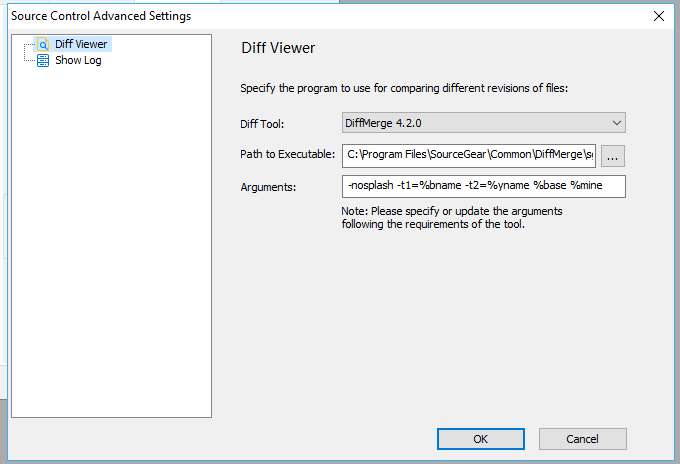
Task: Select the Diff Viewer tree entry label
Action: click(81, 44)
